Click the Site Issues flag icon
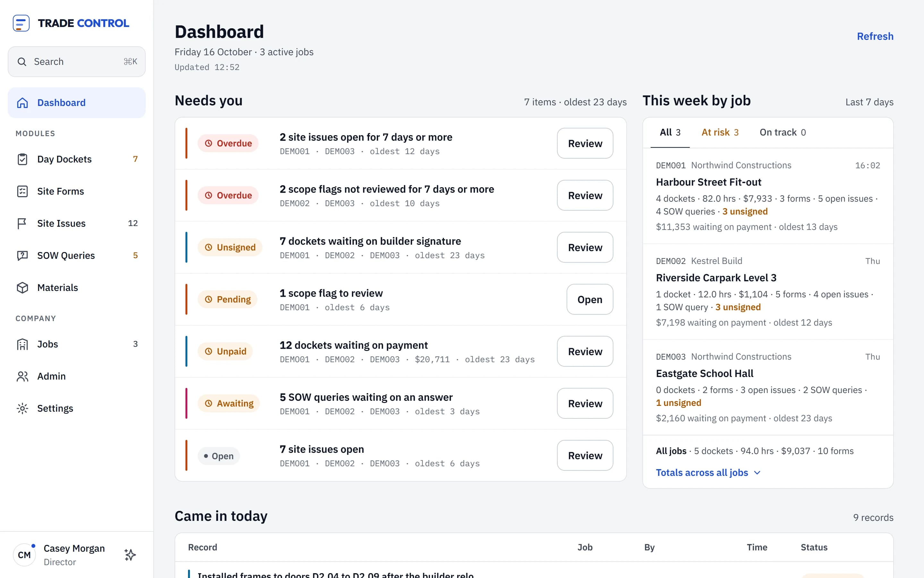The width and height of the screenshot is (924, 578). 22,223
